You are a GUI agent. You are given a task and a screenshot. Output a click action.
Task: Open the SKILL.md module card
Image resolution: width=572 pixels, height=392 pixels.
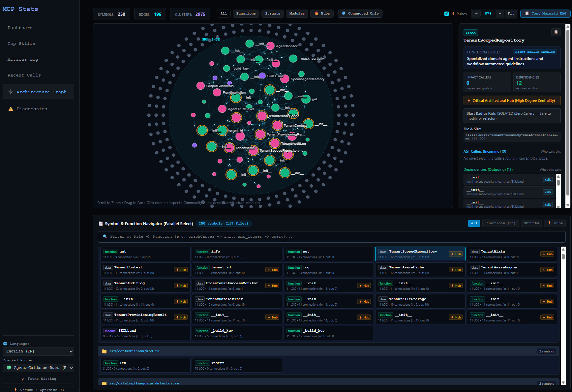click(x=145, y=333)
